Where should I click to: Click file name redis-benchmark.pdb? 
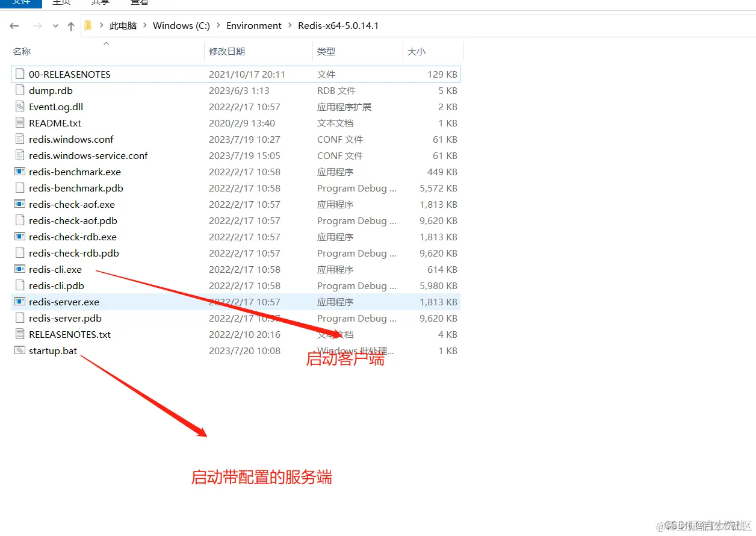[x=76, y=189]
